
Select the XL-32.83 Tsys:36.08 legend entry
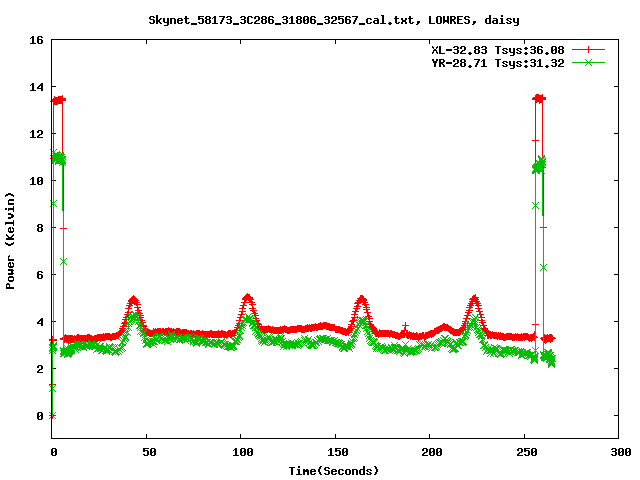pos(498,50)
